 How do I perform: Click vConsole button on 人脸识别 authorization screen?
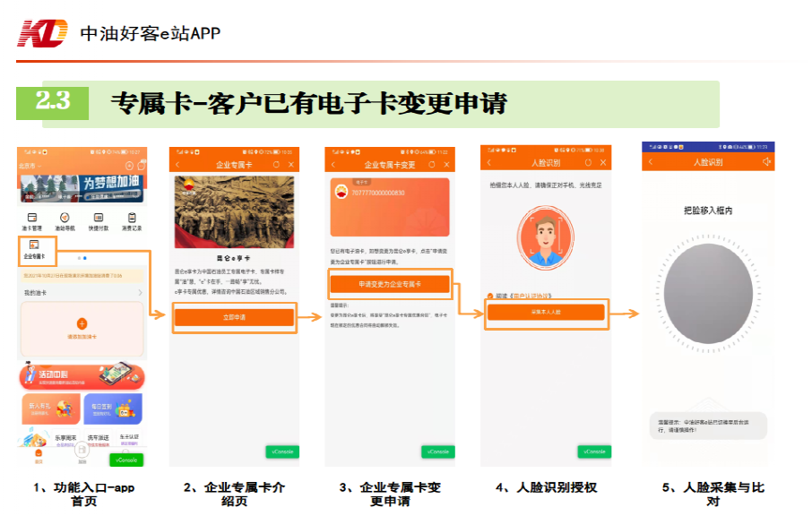tap(592, 451)
